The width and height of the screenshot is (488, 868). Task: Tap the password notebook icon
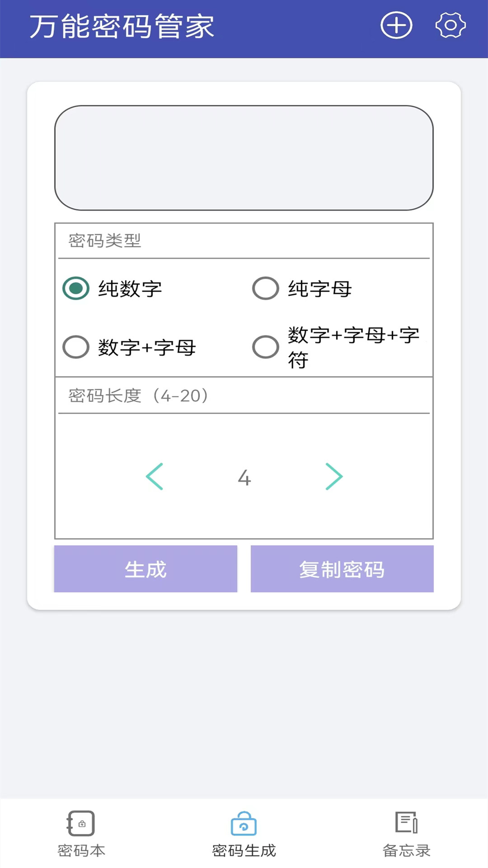click(81, 823)
